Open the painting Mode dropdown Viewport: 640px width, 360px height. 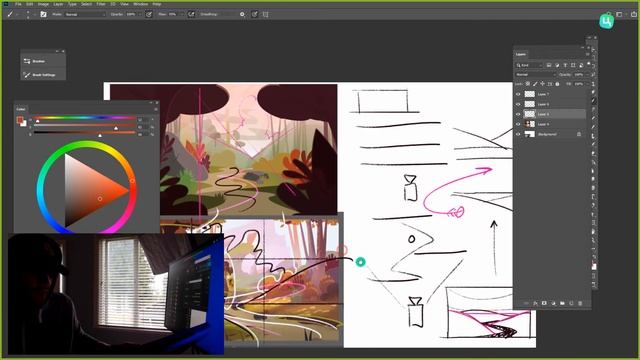click(85, 14)
